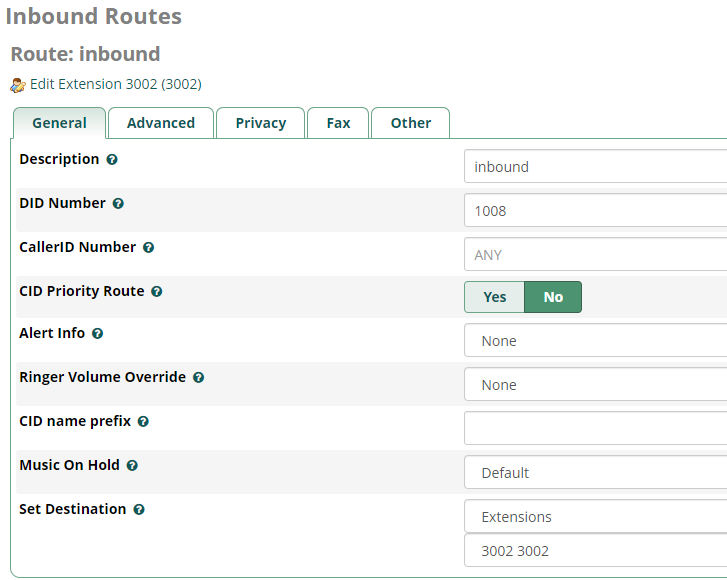Click the CallerID Number label
Image resolution: width=727 pixels, height=580 pixels.
coord(77,247)
